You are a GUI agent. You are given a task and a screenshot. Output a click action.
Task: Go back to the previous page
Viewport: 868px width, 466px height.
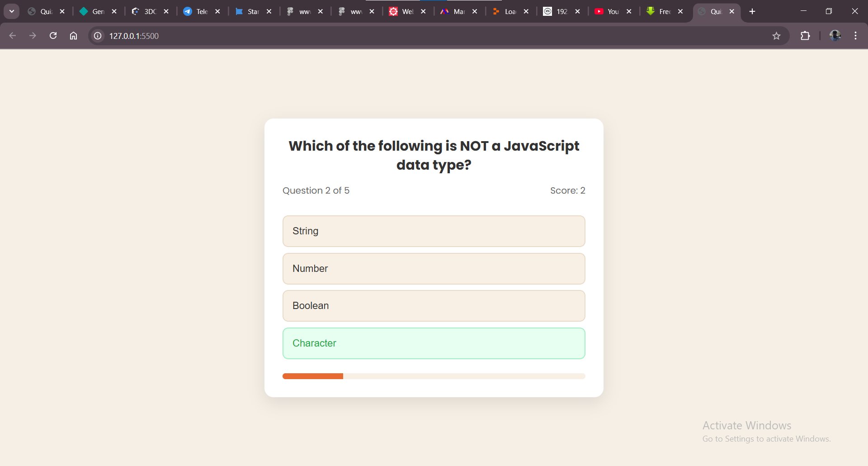[13, 36]
